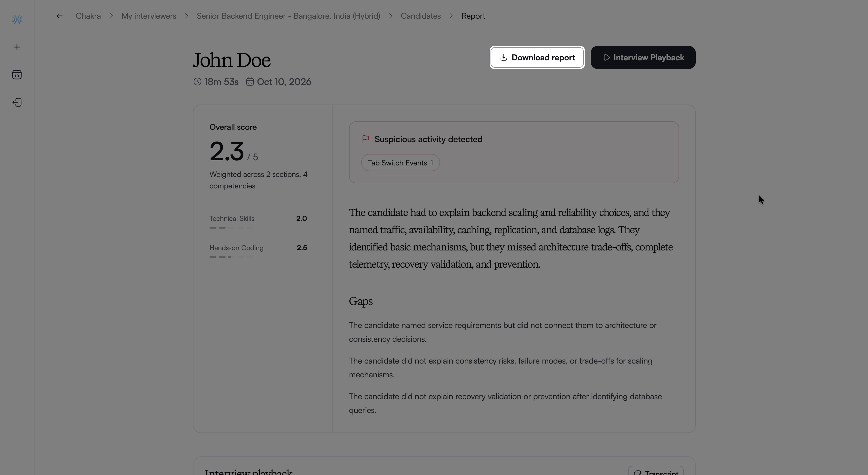Click the 18m 53s duration text

221,82
